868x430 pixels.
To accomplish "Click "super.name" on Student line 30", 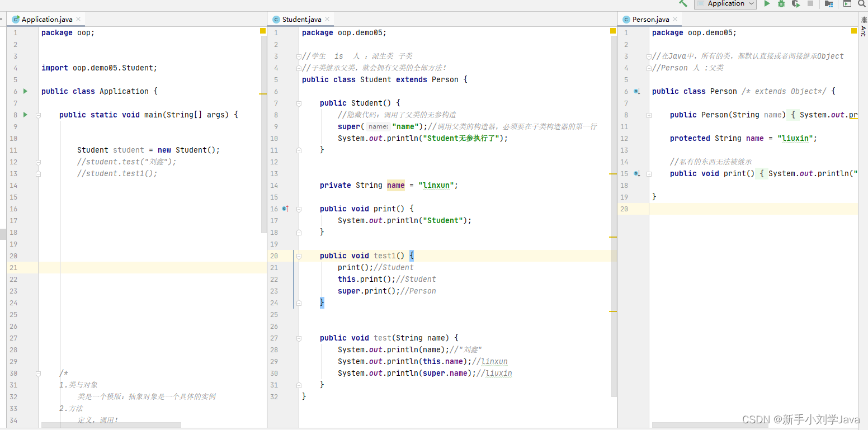I will [x=446, y=373].
